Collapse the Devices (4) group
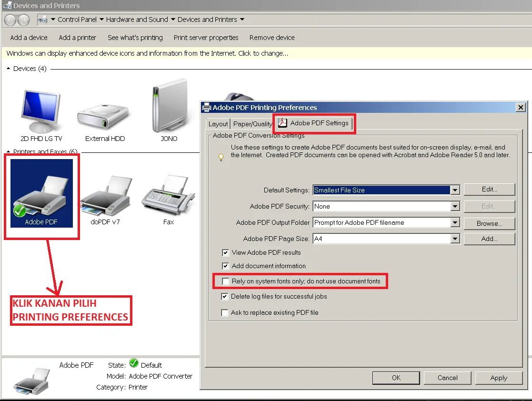The width and height of the screenshot is (532, 401). 9,69
